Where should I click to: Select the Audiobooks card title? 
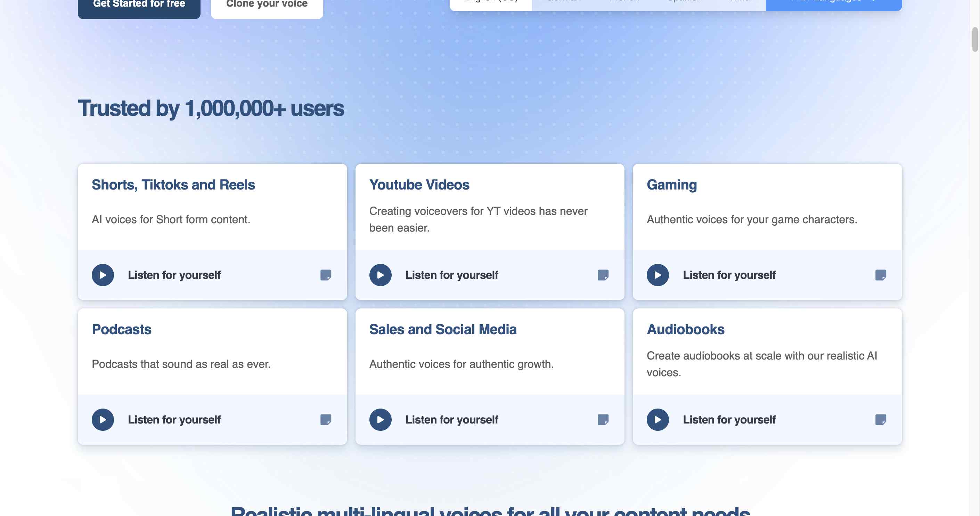(x=686, y=330)
